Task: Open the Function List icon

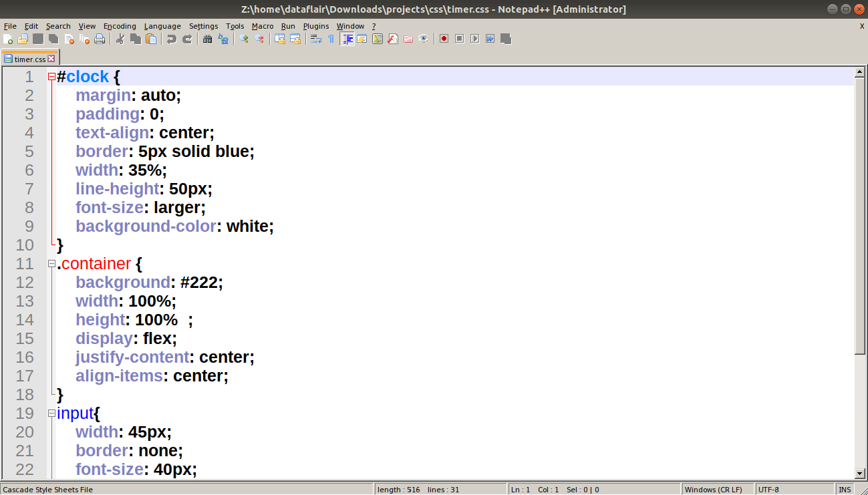Action: click(x=393, y=39)
